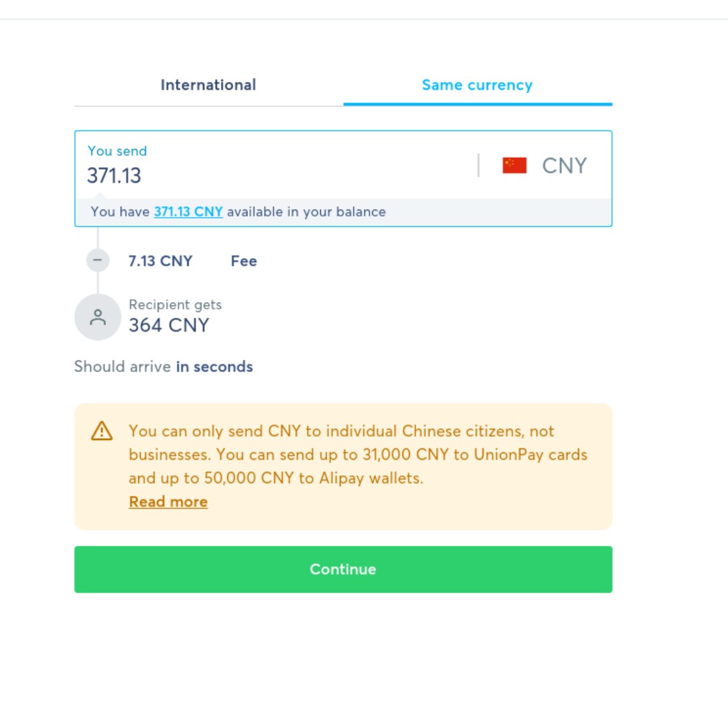Screen dimensions: 728x728
Task: Click the minus fee circle icon
Action: coord(98,260)
